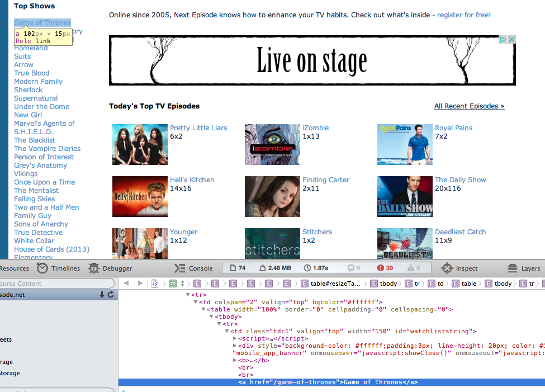This screenshot has width=545, height=392.
Task: Open the iZombie thumbnail image
Action: click(272, 144)
